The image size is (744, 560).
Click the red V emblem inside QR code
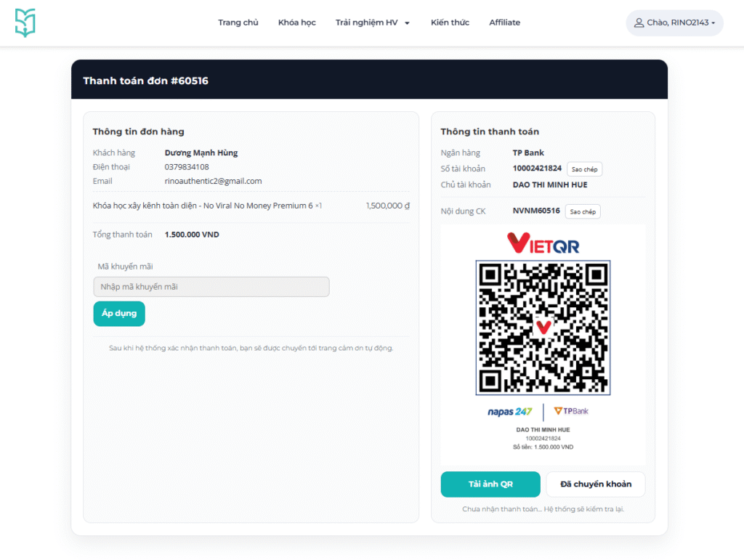coord(543,327)
